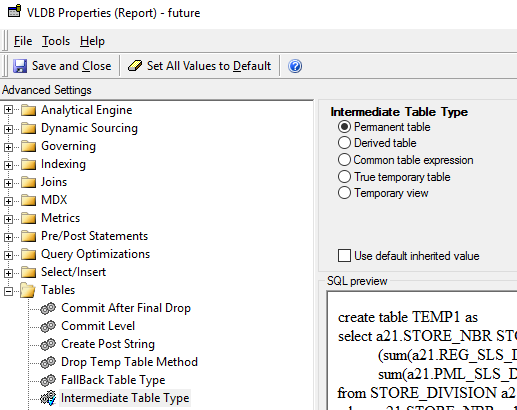Viewport: 517px width, 410px height.
Task: Click the Pre/Post Statements folder icon
Action: 29,236
